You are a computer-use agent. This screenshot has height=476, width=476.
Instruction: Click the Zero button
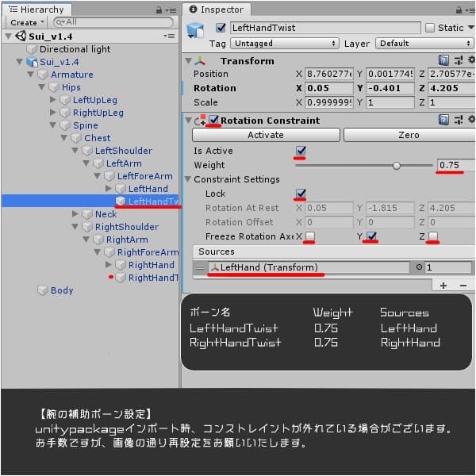[409, 135]
